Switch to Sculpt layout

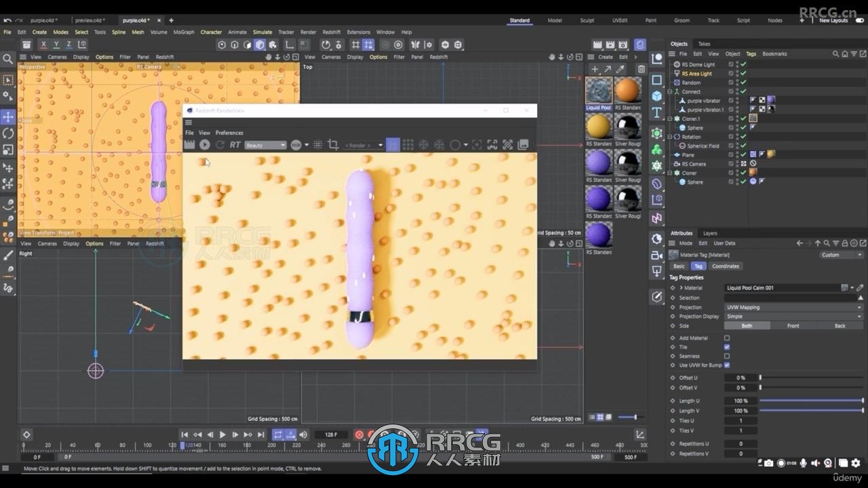[587, 20]
